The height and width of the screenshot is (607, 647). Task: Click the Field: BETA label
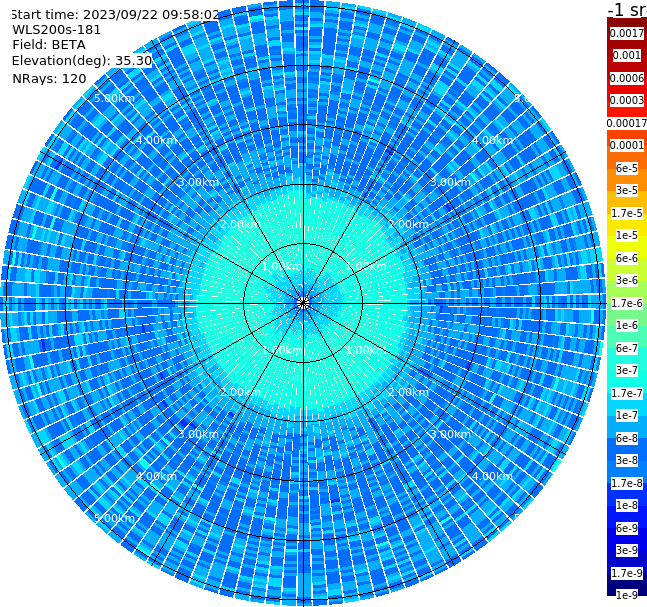[49, 45]
